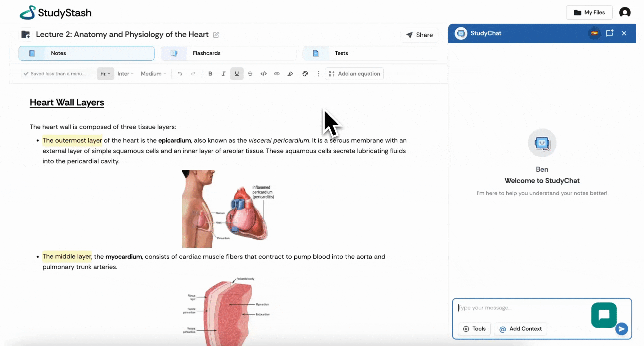Click the Share button

pyautogui.click(x=419, y=35)
